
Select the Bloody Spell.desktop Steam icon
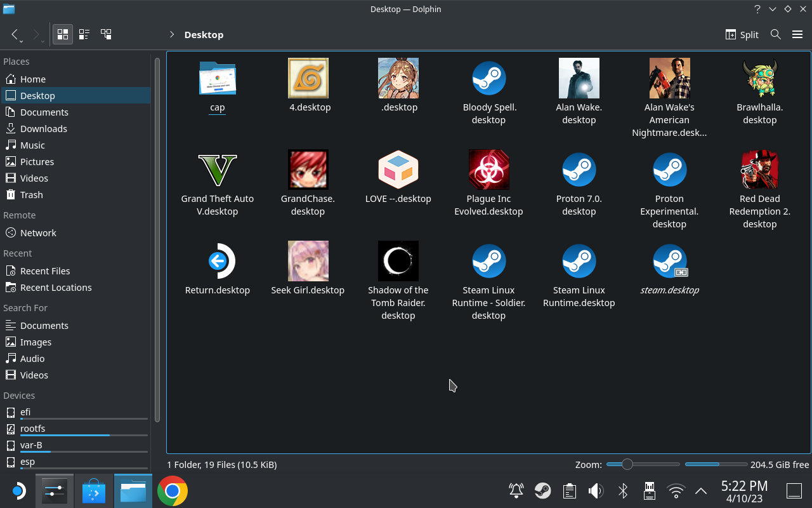[x=488, y=78]
